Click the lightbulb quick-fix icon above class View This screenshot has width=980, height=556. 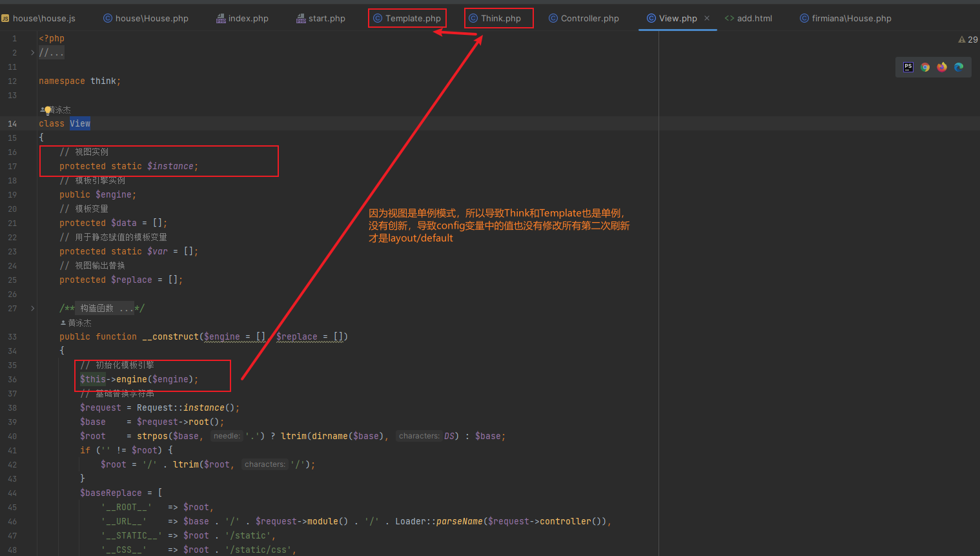click(x=47, y=110)
